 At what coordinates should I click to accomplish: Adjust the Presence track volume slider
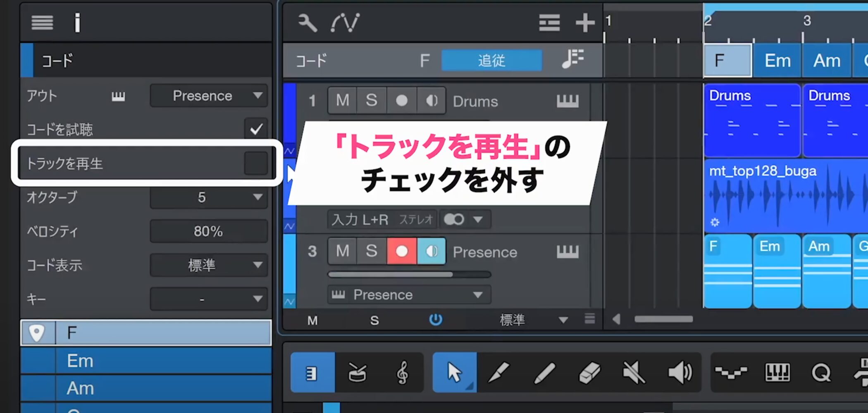point(409,275)
